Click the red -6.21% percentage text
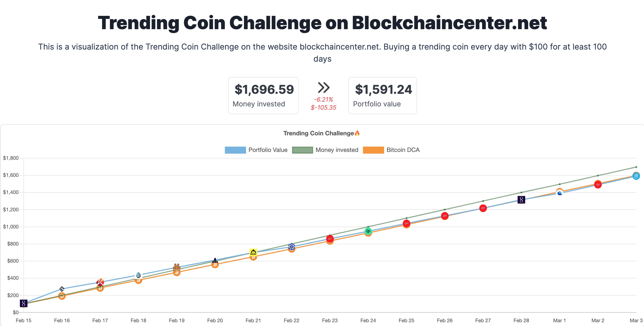Viewport: 644px width, 326px height. (323, 100)
